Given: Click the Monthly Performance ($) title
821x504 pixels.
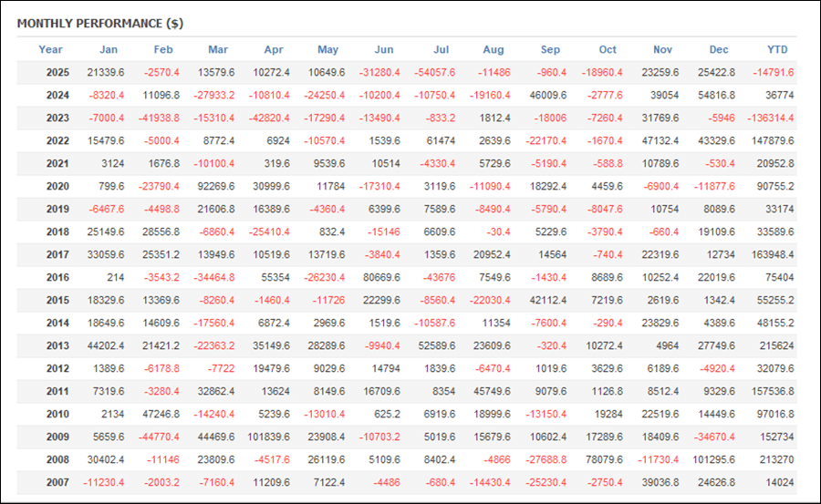Looking at the screenshot, I should [99, 24].
